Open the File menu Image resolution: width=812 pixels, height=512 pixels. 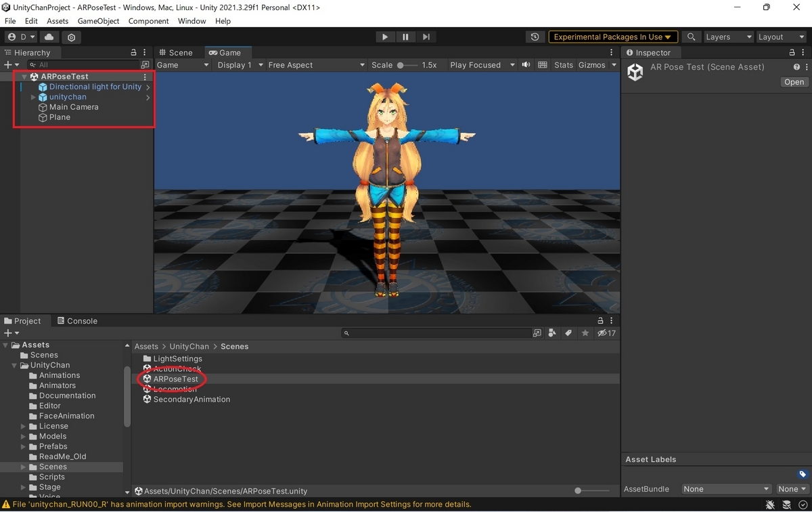click(10, 21)
